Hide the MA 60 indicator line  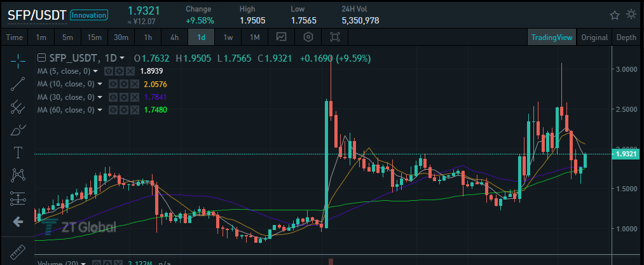click(113, 110)
